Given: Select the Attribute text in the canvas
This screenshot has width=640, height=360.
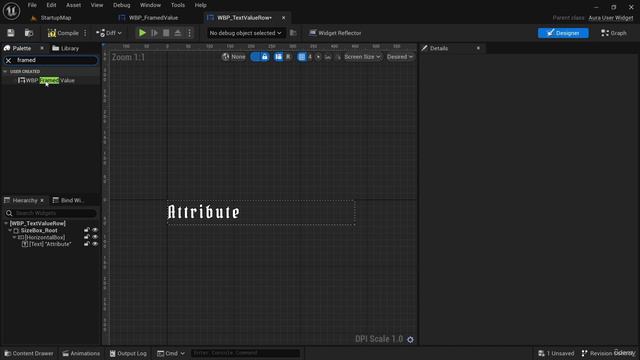Looking at the screenshot, I should pos(204,212).
